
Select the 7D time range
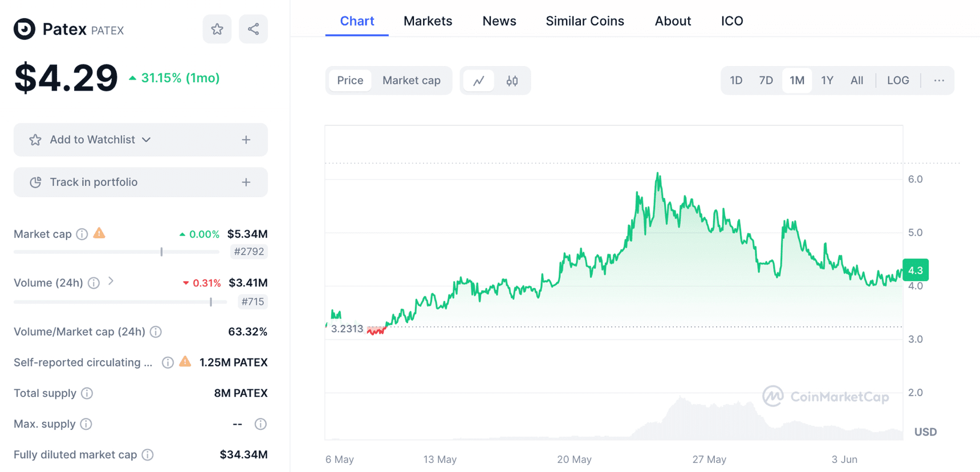tap(766, 80)
